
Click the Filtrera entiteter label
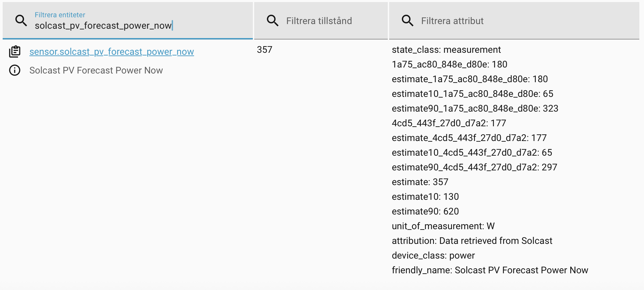(x=60, y=15)
